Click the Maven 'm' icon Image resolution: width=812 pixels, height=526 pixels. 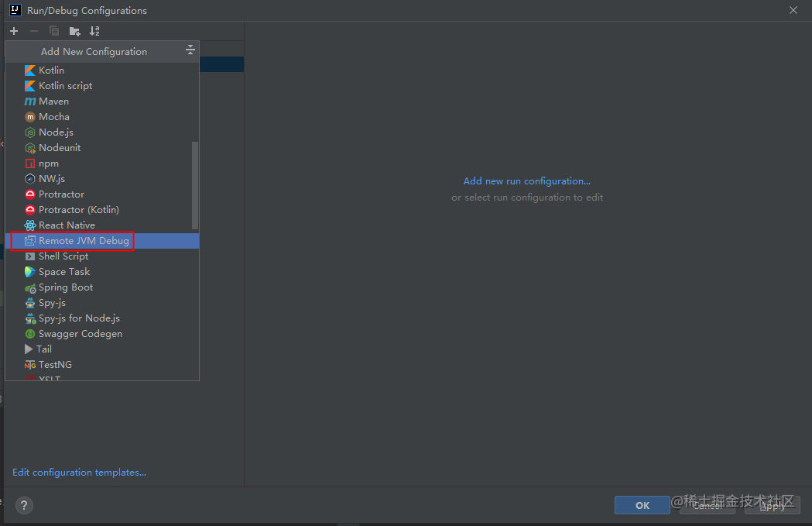30,101
